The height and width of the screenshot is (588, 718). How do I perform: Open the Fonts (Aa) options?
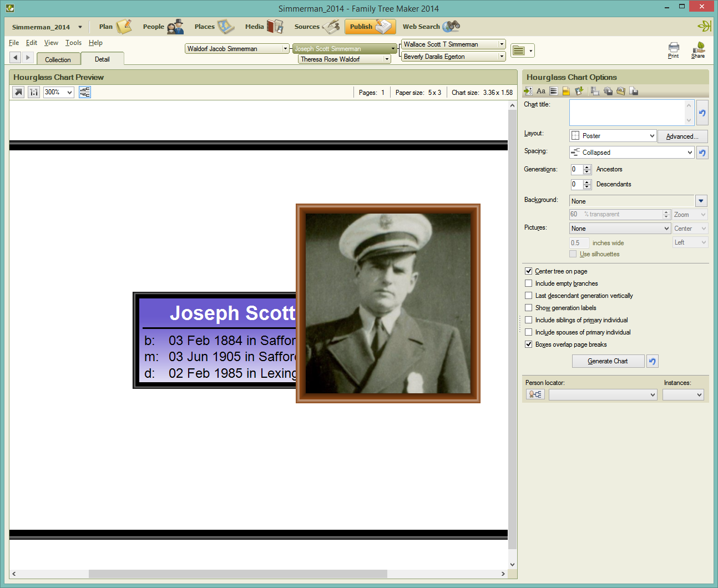coord(541,91)
